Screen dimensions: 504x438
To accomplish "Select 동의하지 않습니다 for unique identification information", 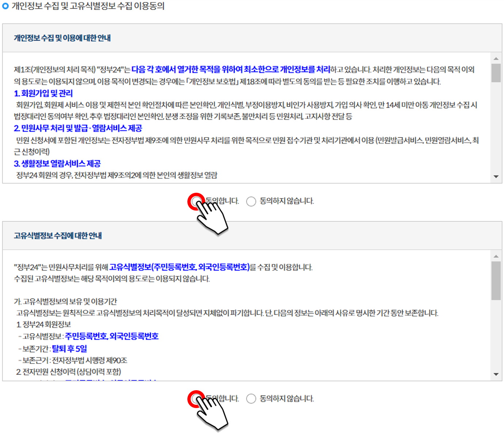I will (x=251, y=399).
